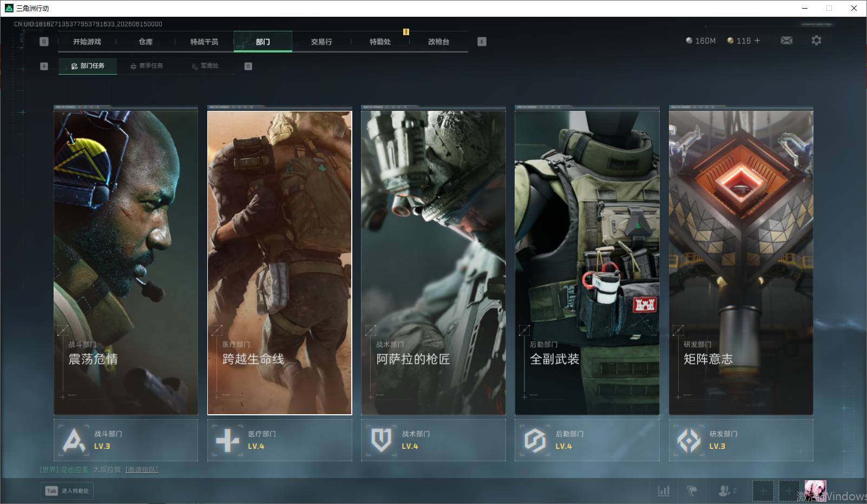This screenshot has height=504, width=867.
Task: Click the 战斗部门 LV.3 level panel
Action: [x=126, y=440]
